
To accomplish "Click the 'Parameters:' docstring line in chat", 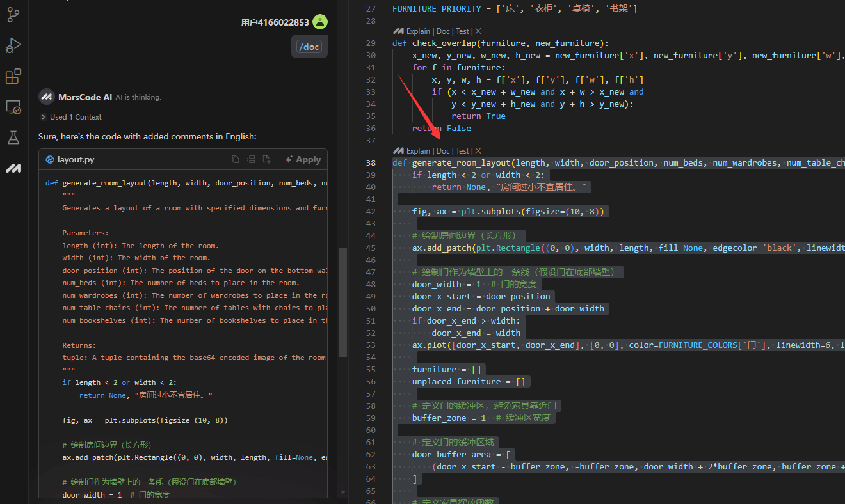I will point(86,233).
